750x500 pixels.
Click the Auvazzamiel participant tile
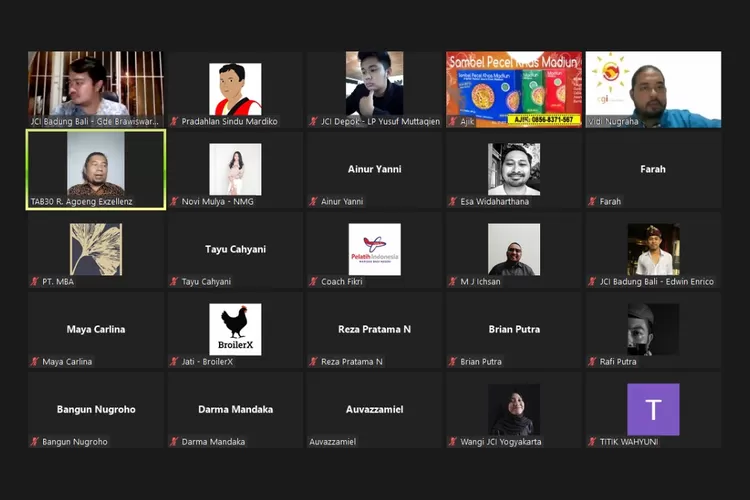tap(374, 410)
